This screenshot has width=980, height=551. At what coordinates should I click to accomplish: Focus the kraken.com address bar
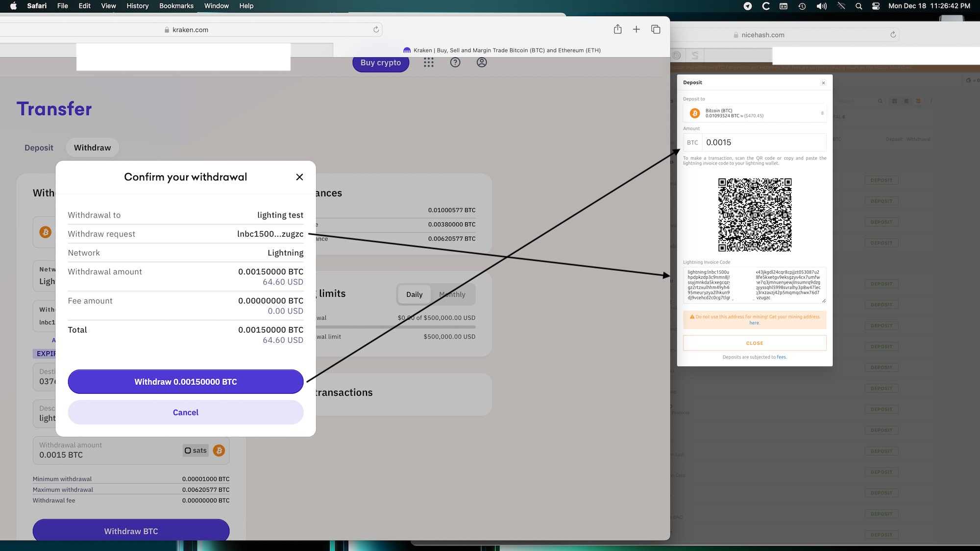(190, 29)
